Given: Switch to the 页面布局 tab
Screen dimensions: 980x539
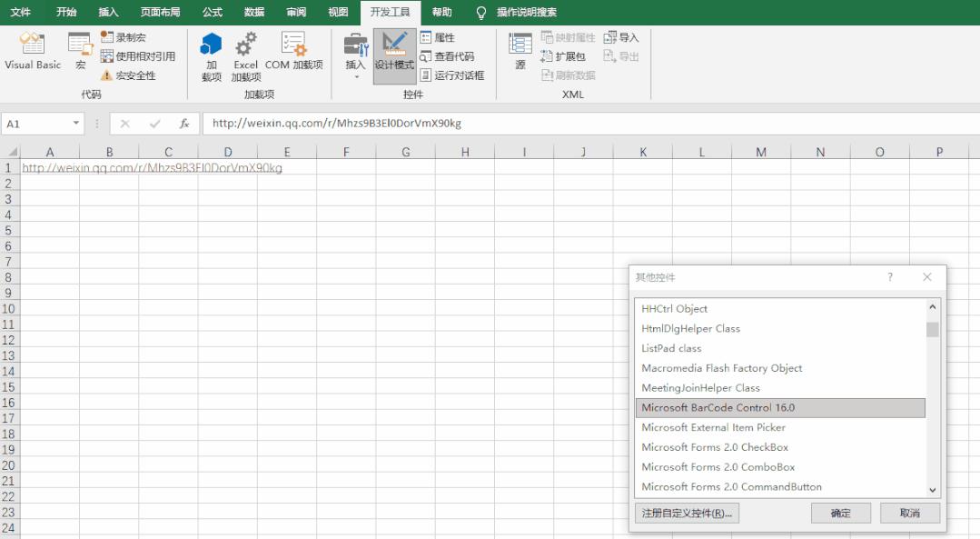Looking at the screenshot, I should (160, 12).
